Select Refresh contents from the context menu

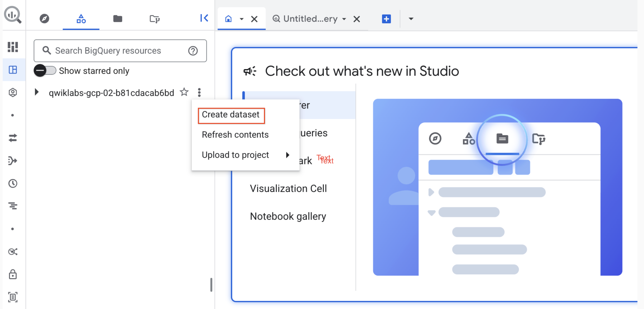coord(235,134)
